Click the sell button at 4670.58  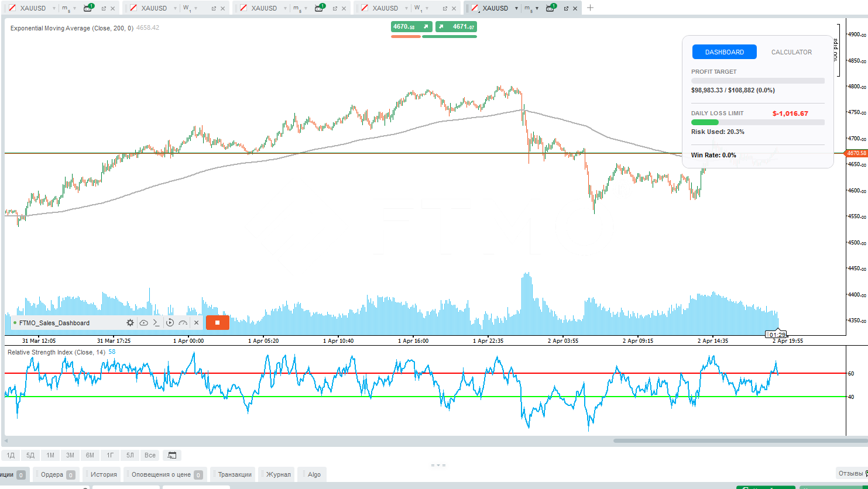pyautogui.click(x=411, y=27)
